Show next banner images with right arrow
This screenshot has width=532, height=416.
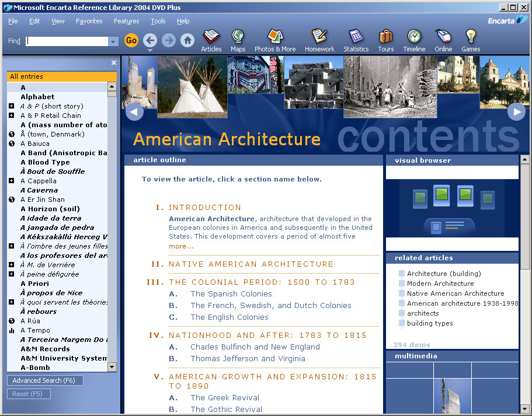coord(516,112)
